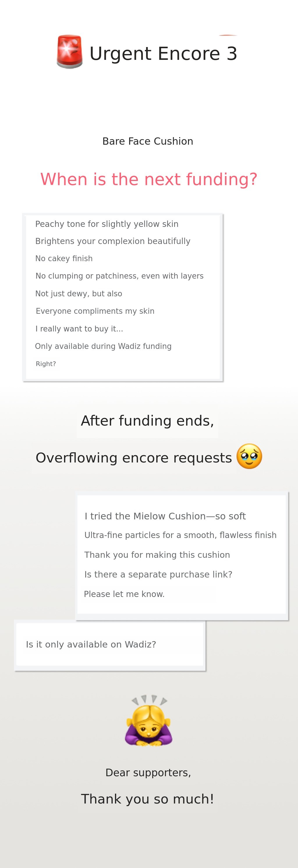Click the red siren emoji icon
Viewport: 298px width, 868px height.
click(x=70, y=51)
